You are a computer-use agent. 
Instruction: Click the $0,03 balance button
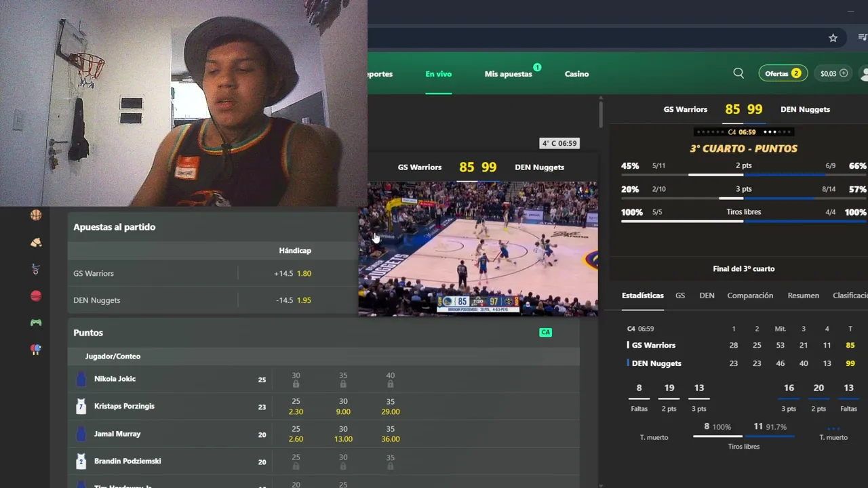(833, 73)
